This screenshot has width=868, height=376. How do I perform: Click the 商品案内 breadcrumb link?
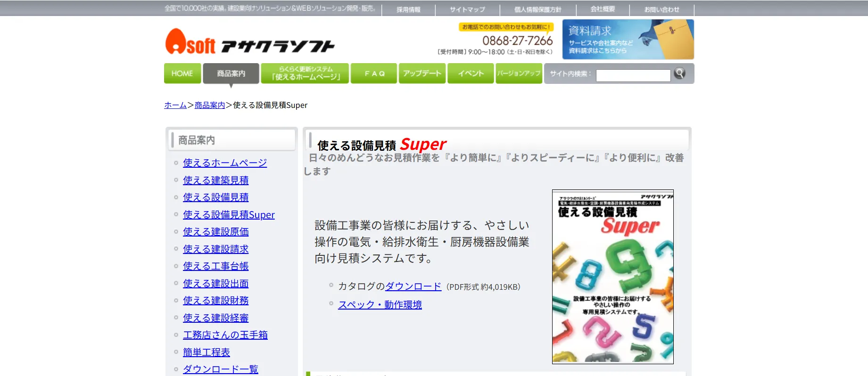pos(210,105)
